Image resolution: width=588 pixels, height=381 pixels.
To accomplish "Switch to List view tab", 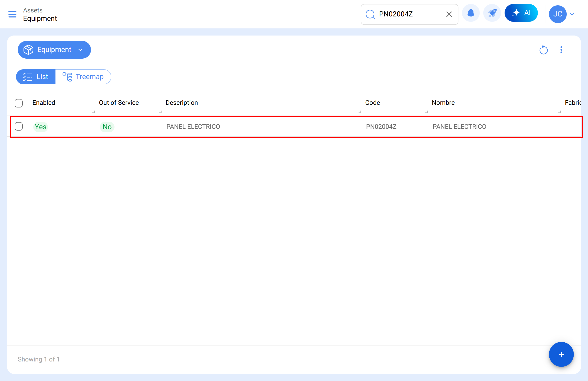I will [36, 77].
